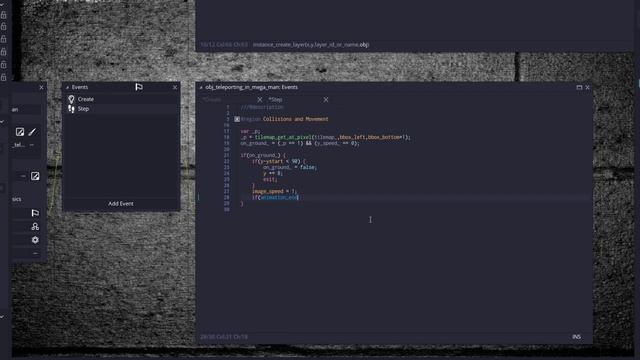The image size is (640, 360).
Task: Click the Create event lightbulb icon
Action: point(71,99)
